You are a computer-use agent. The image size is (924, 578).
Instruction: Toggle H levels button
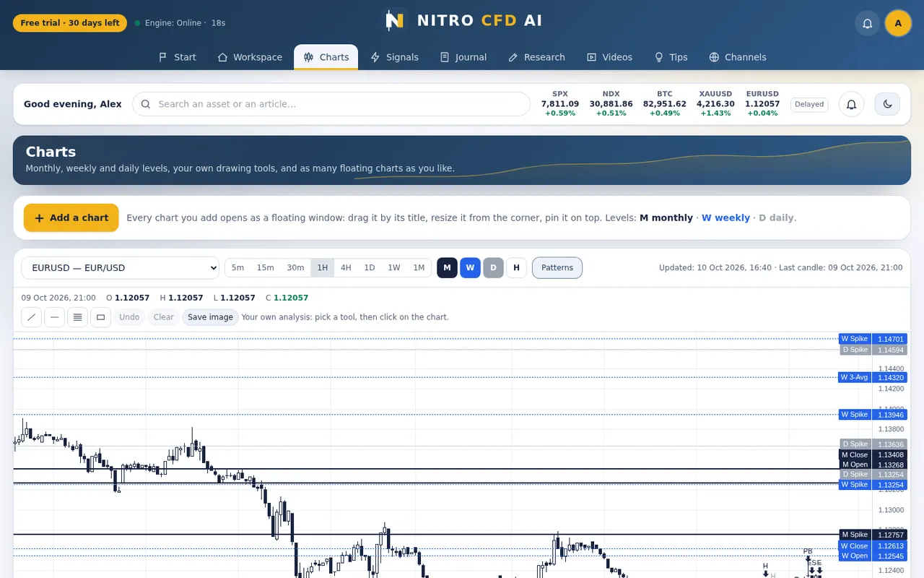pos(516,268)
